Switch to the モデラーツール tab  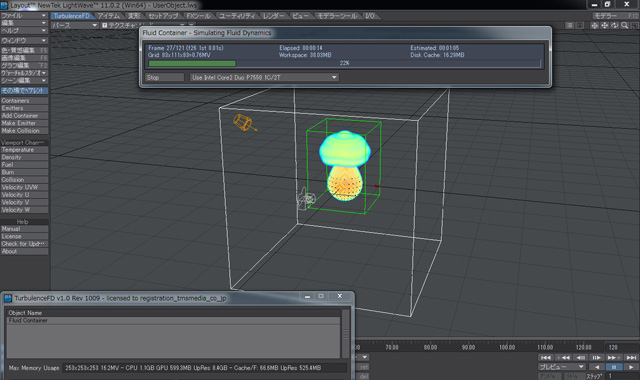(x=337, y=16)
